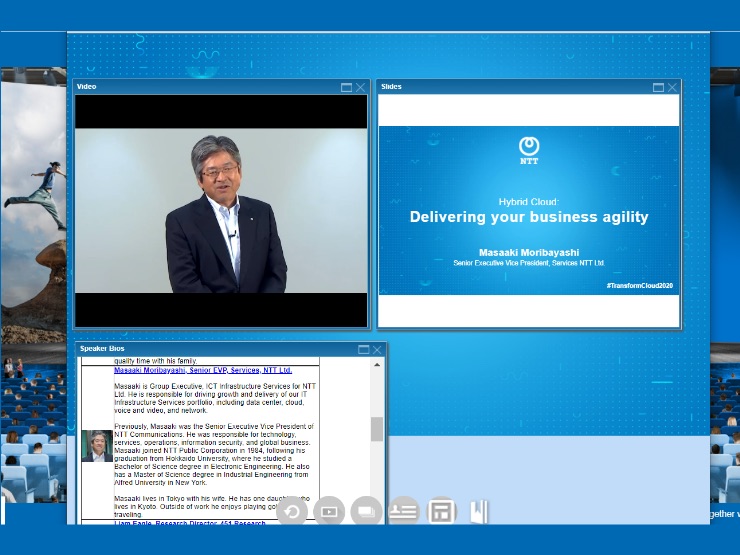
Task: Open Masaaki Moribayashi, Senior EVP link
Action: pyautogui.click(x=203, y=370)
